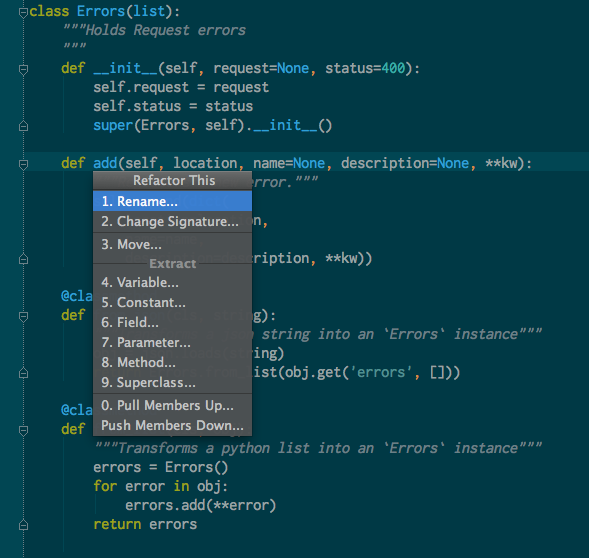Click fold end marker beside obj.get('errors') line
The image size is (589, 558).
pos(23,373)
